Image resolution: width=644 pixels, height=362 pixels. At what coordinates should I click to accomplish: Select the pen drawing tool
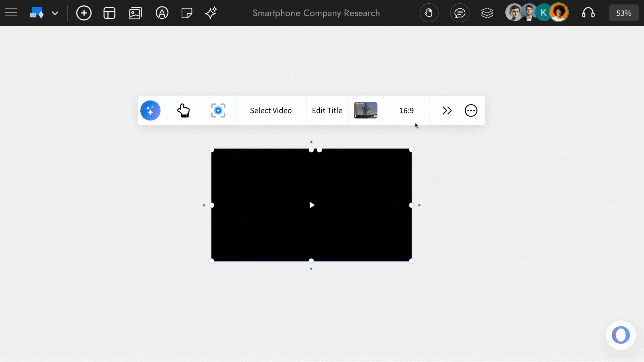click(162, 13)
